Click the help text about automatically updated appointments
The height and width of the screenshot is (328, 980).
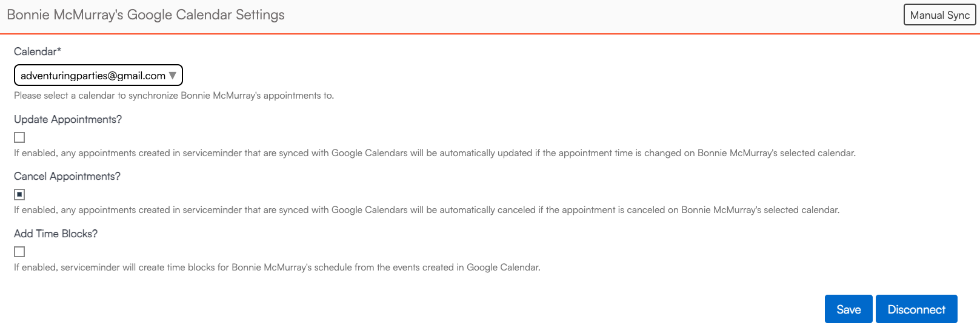click(435, 153)
